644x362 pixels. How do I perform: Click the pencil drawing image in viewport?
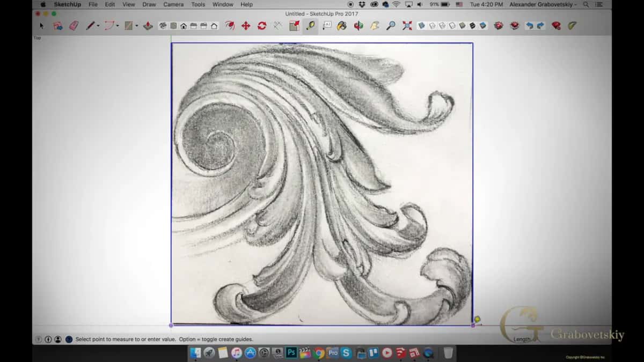[x=322, y=184]
